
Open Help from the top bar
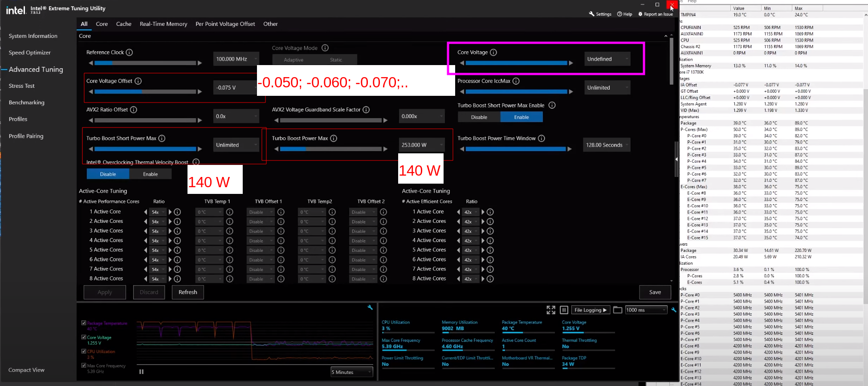[624, 14]
